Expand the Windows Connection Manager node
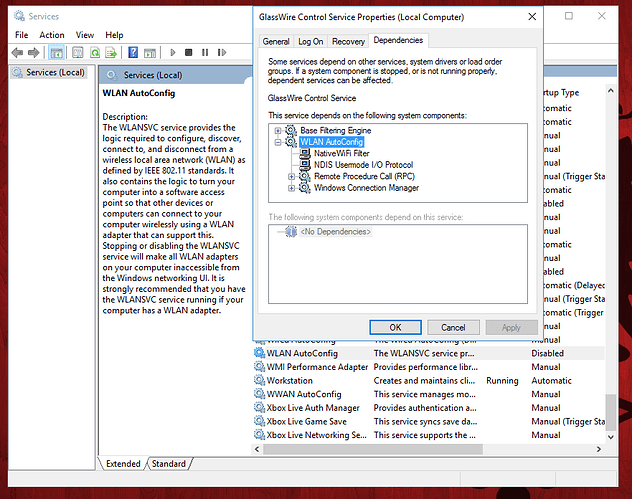This screenshot has height=499, width=632. pyautogui.click(x=292, y=187)
